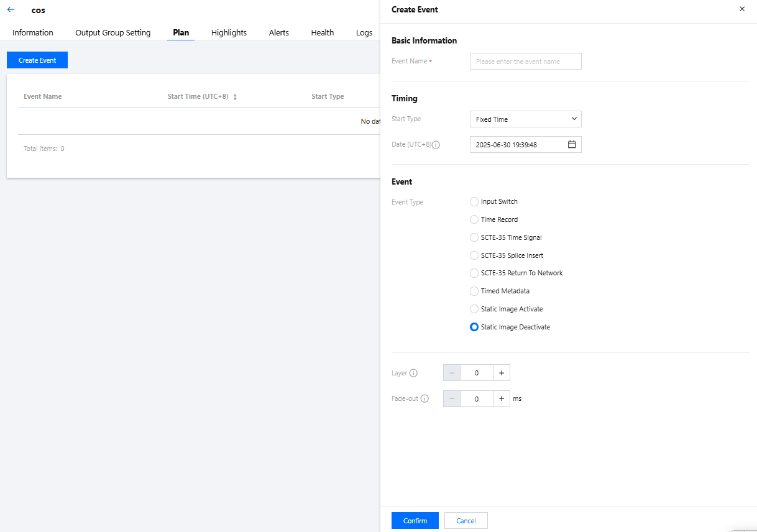
Task: Switch to the Highlights tab
Action: click(229, 33)
